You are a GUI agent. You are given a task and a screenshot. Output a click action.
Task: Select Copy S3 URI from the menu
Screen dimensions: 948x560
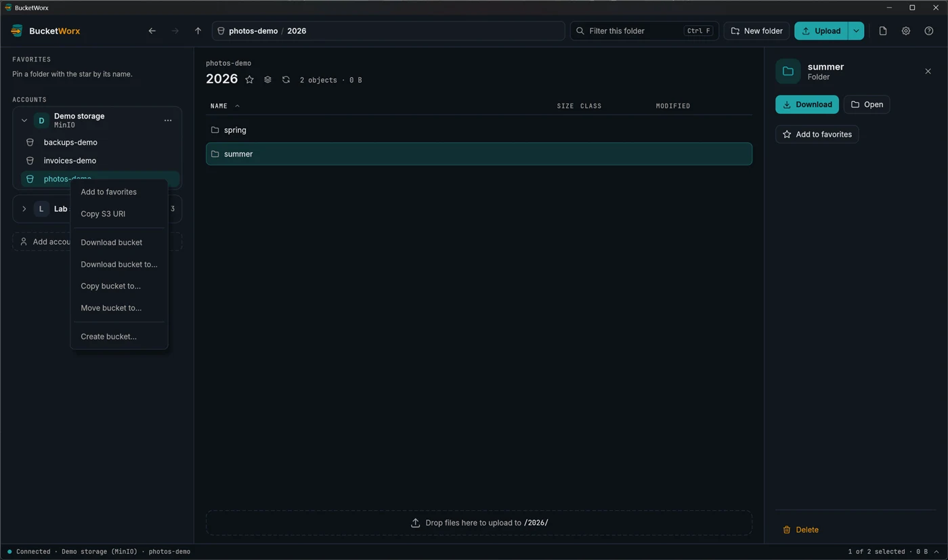click(119, 214)
